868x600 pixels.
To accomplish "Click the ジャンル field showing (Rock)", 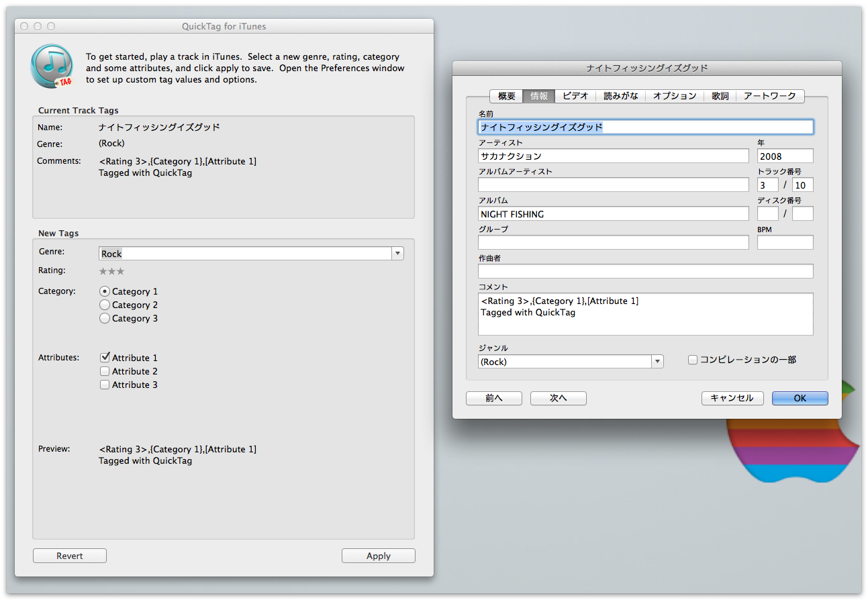I will 565,362.
